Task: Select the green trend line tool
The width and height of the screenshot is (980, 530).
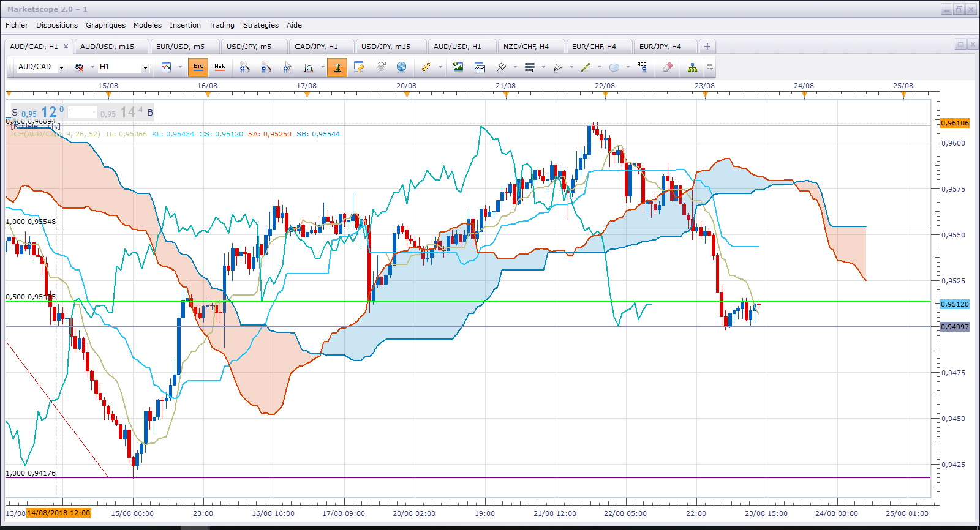Action: pos(586,67)
